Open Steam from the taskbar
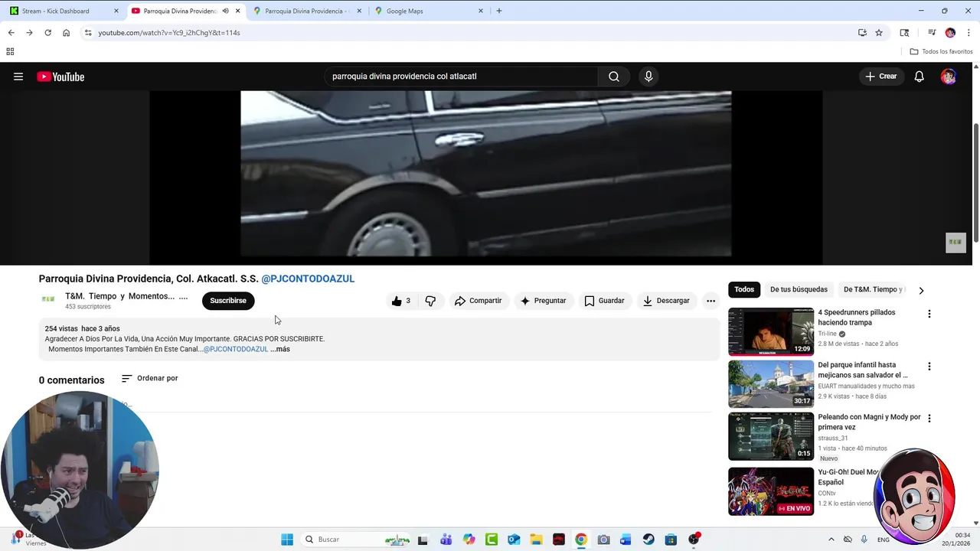The image size is (980, 551). pos(648,540)
